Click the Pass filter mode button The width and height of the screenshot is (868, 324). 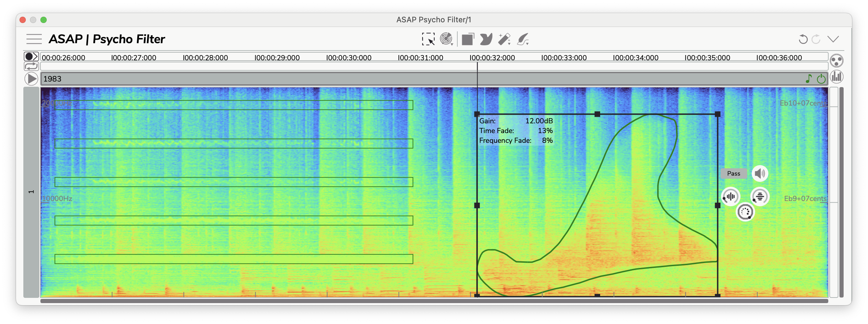734,173
